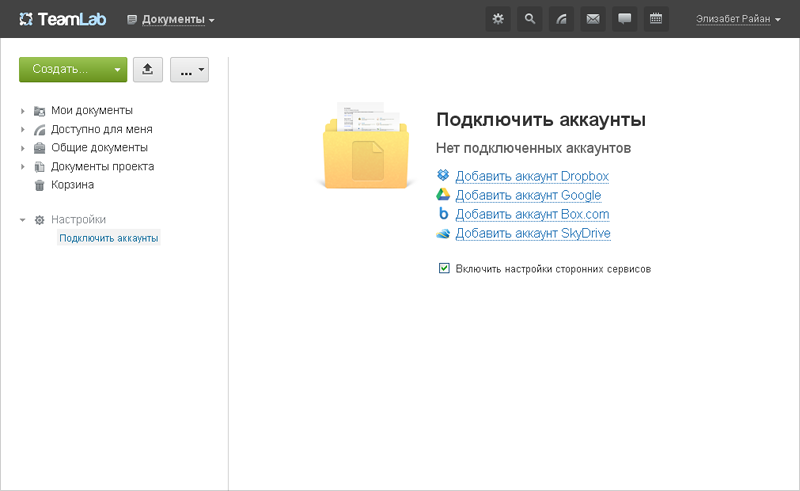The height and width of the screenshot is (491, 800).
Task: Collapse the Настройки section arrow
Action: [x=22, y=220]
